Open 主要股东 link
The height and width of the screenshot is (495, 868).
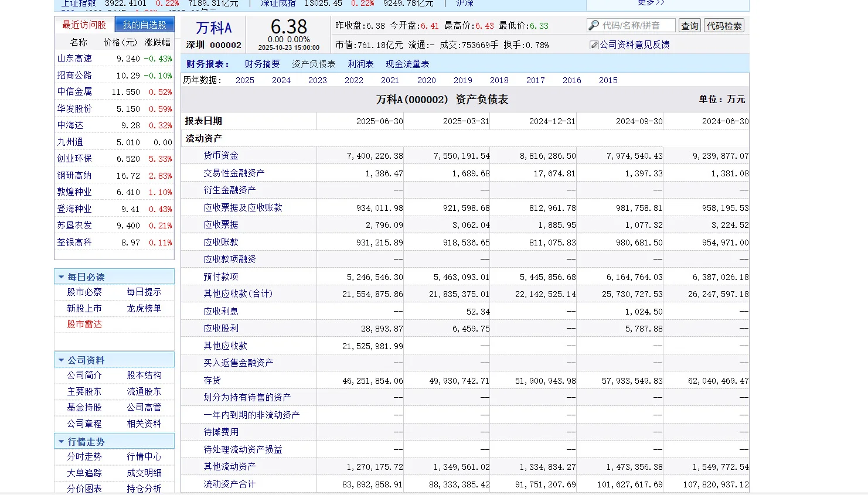[84, 391]
